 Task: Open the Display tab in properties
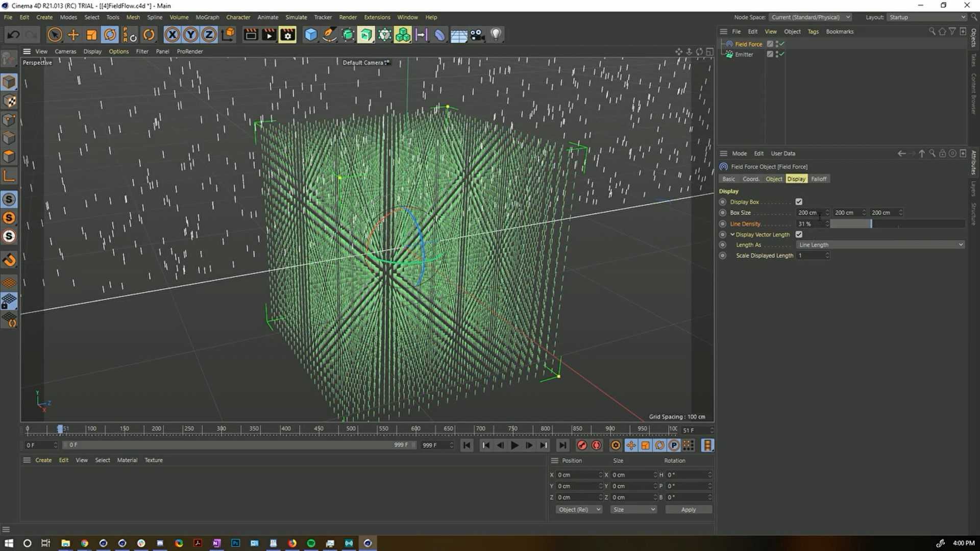pyautogui.click(x=796, y=178)
